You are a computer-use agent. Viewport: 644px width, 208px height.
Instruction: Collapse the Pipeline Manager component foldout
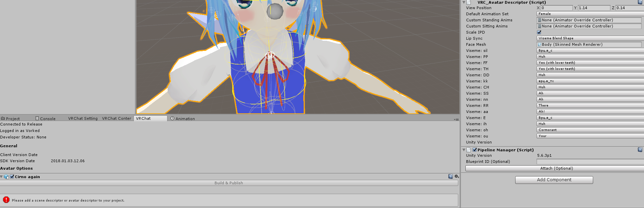[464, 150]
